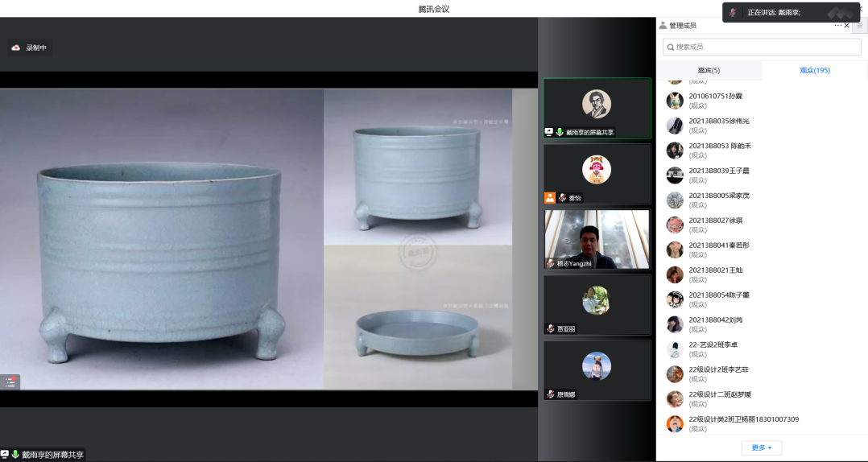
Task: Click the member management person icon
Action: 663,26
